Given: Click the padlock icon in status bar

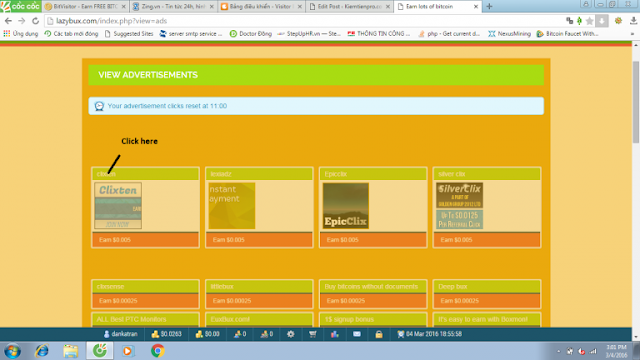Looking at the screenshot, I should pos(379,334).
